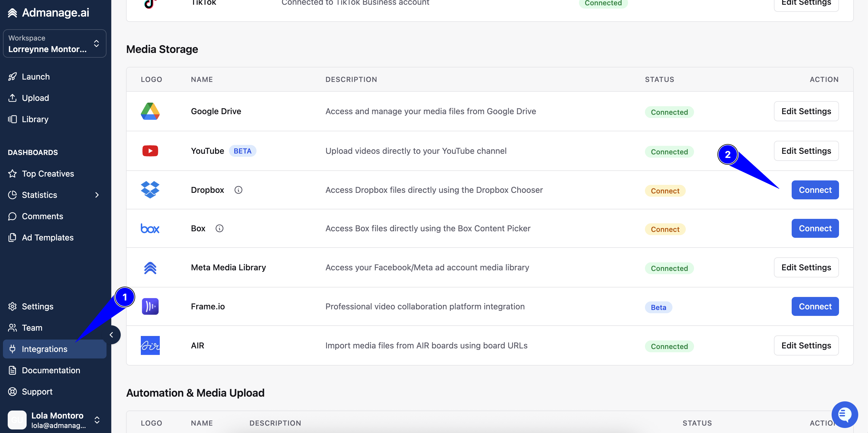The width and height of the screenshot is (868, 433).
Task: Open the Workspace selector dropdown
Action: [55, 43]
